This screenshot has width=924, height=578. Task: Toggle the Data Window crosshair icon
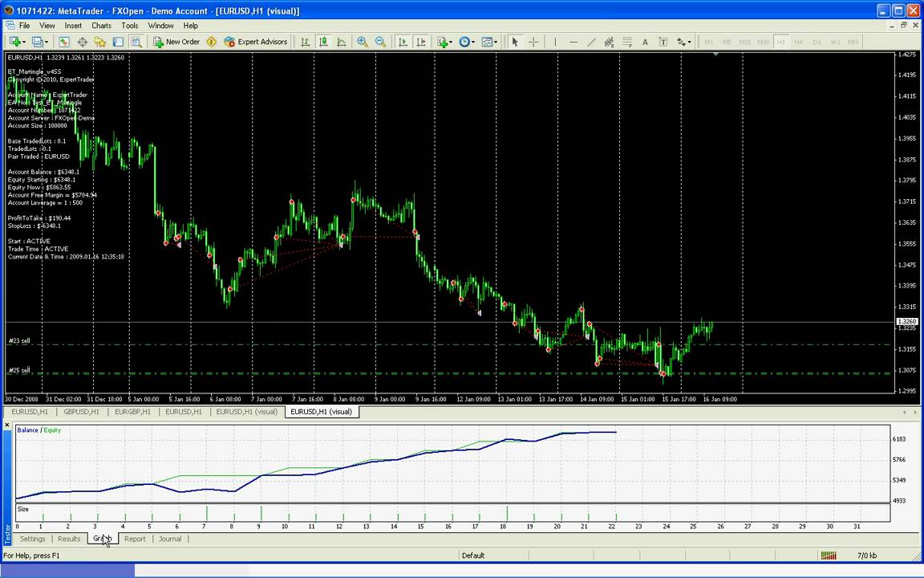[x=82, y=42]
